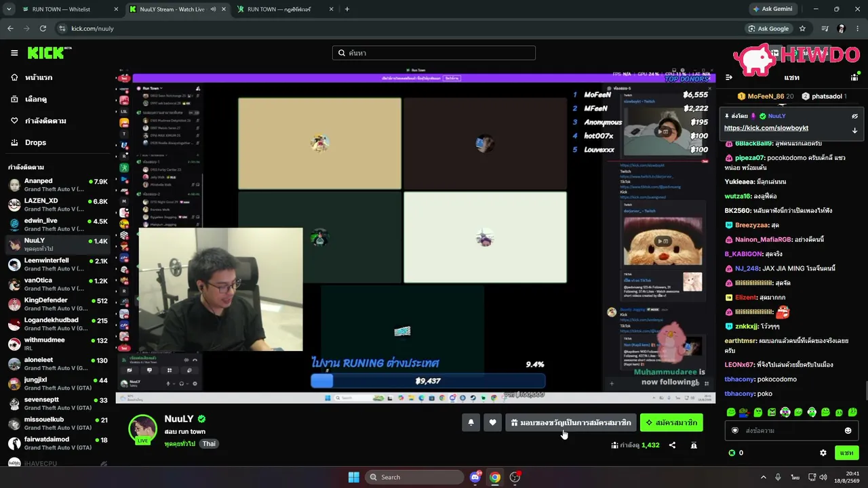Open the emoji picker in chat input
868x488 pixels.
(x=848, y=430)
